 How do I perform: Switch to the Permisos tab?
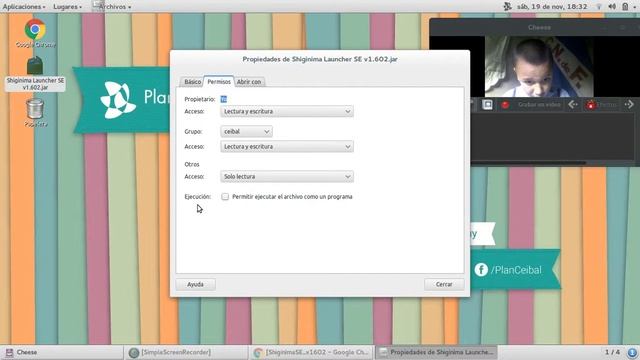click(219, 82)
